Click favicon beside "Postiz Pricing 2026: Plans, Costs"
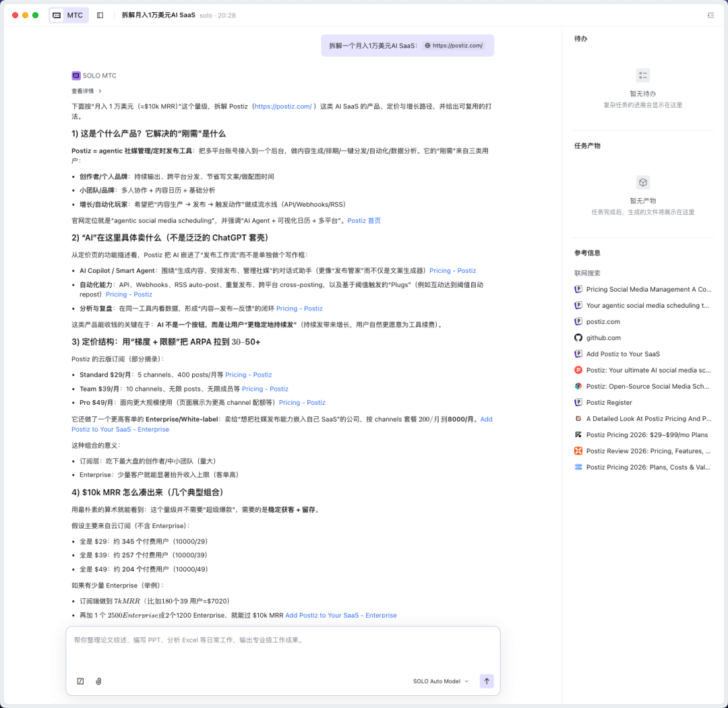 [578, 468]
